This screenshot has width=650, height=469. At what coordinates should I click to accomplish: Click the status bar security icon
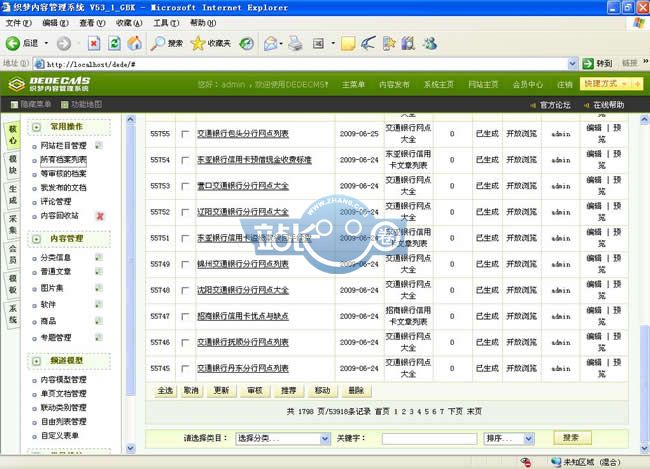(526, 462)
